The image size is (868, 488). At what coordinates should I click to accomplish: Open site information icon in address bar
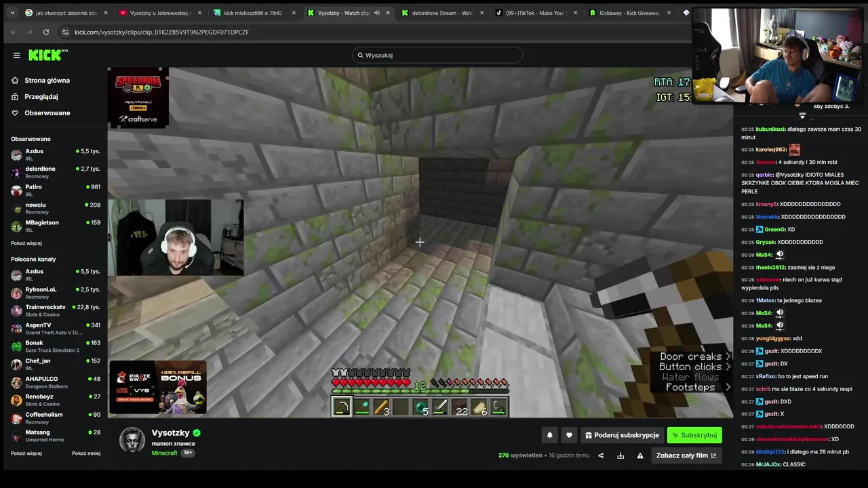click(65, 32)
